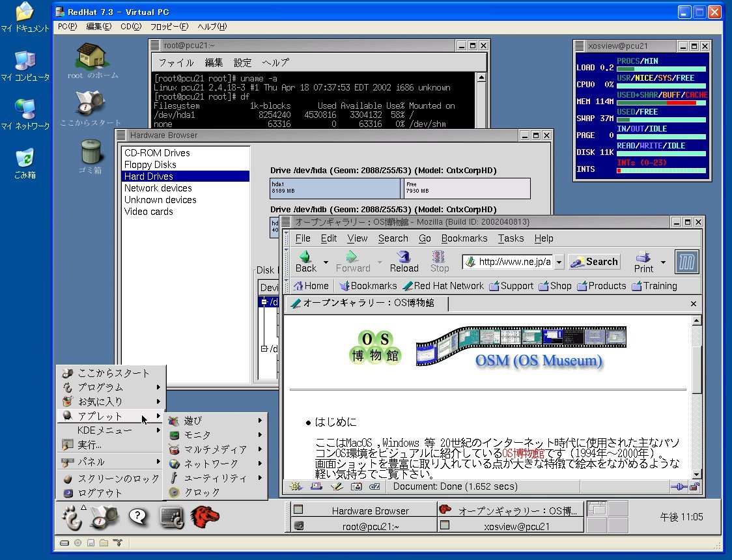The width and height of the screenshot is (732, 560).
Task: Click the Shop bookmark link in Mozilla
Action: click(555, 286)
